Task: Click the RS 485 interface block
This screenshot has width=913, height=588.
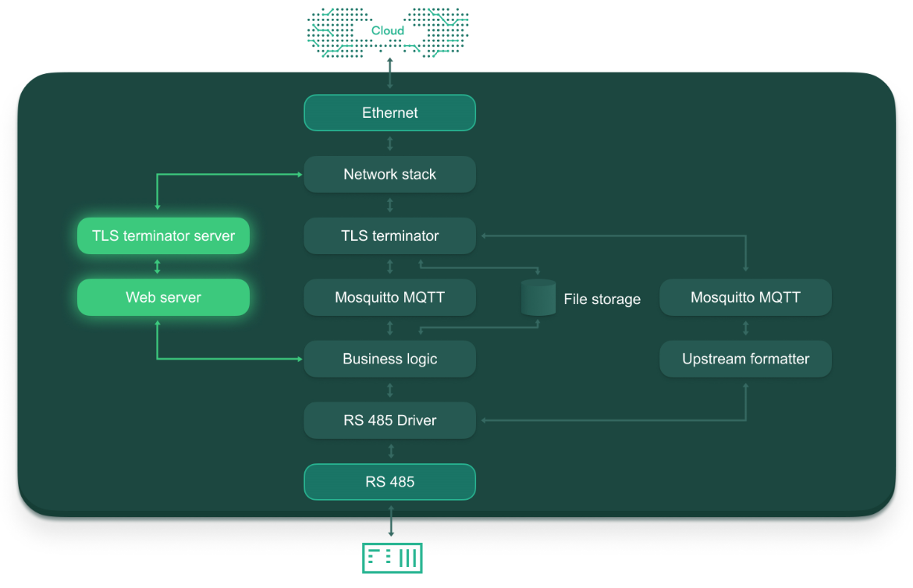Action: click(x=389, y=482)
